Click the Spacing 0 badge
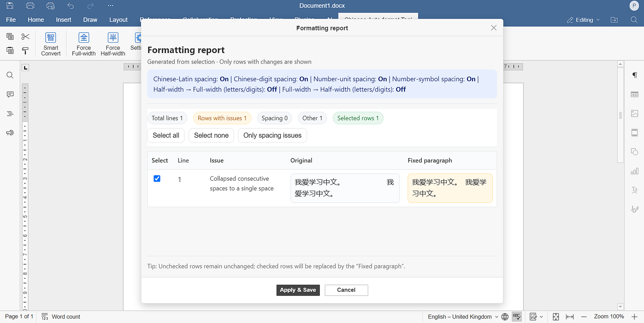This screenshot has width=644, height=323. (x=274, y=118)
